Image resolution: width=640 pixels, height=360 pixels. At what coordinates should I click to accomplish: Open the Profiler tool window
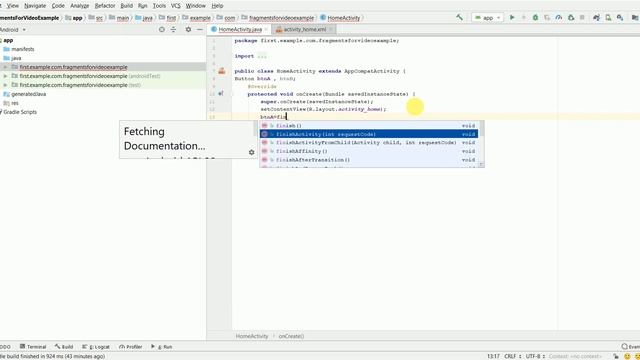point(131,347)
